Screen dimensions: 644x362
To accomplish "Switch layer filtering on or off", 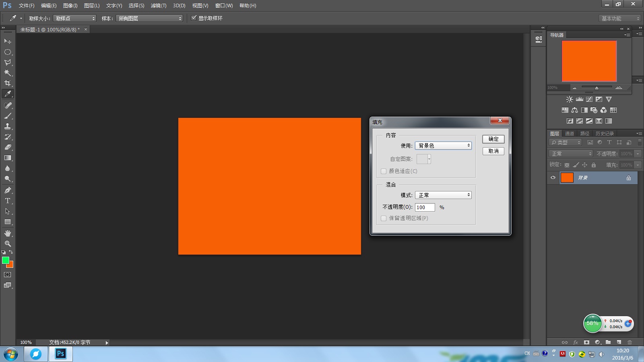I will [x=640, y=142].
